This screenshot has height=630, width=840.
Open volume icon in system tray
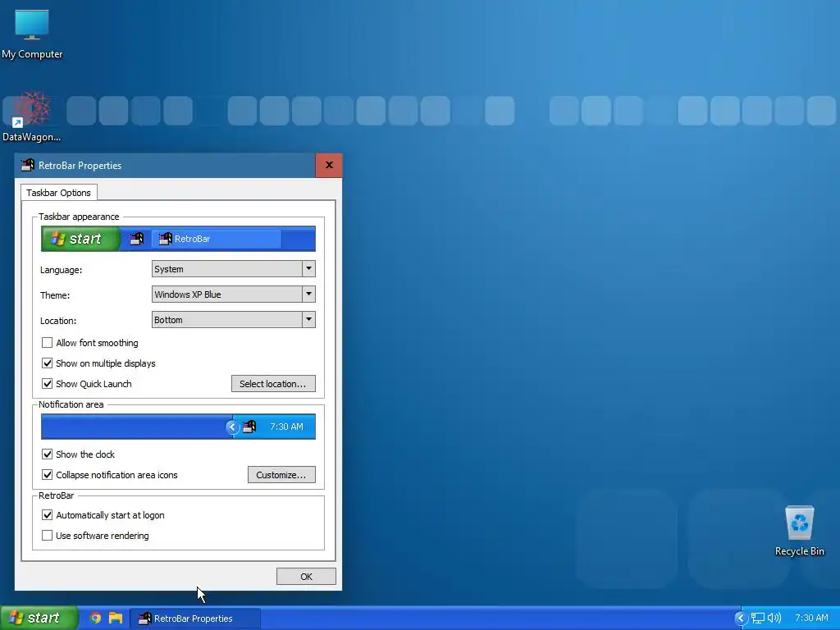point(774,619)
